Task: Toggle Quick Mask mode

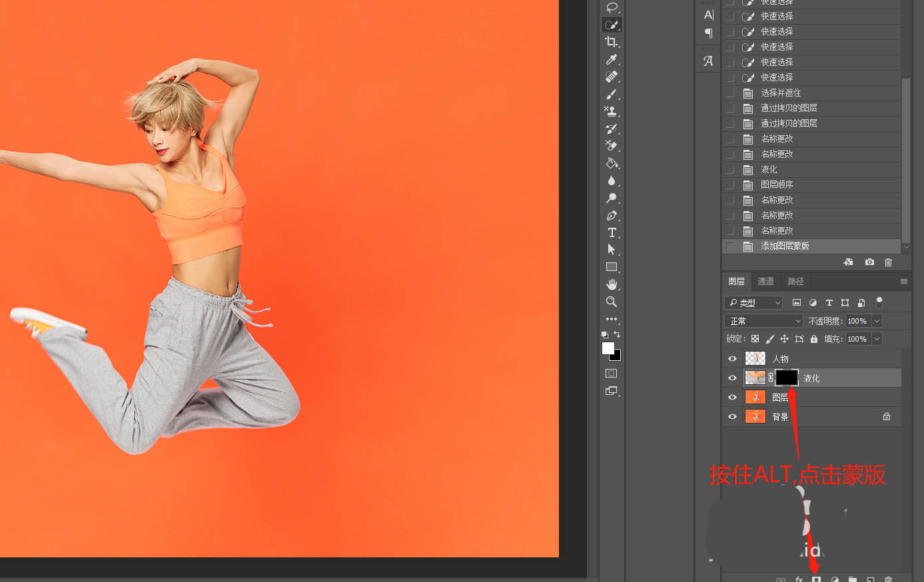Action: click(612, 374)
